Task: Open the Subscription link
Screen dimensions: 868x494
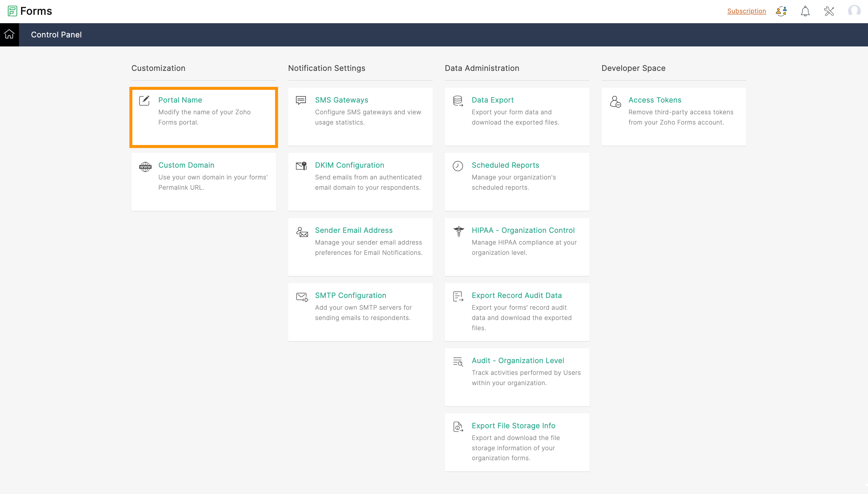Action: 746,11
